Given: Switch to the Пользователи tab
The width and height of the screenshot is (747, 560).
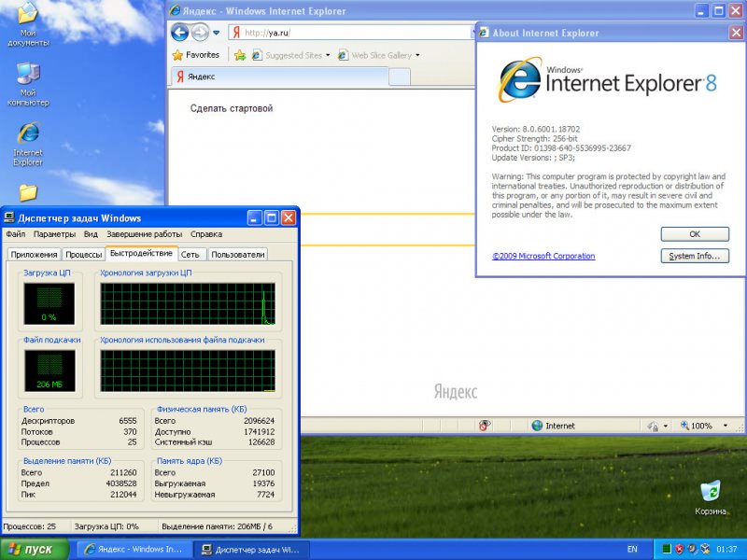Looking at the screenshot, I should point(238,255).
